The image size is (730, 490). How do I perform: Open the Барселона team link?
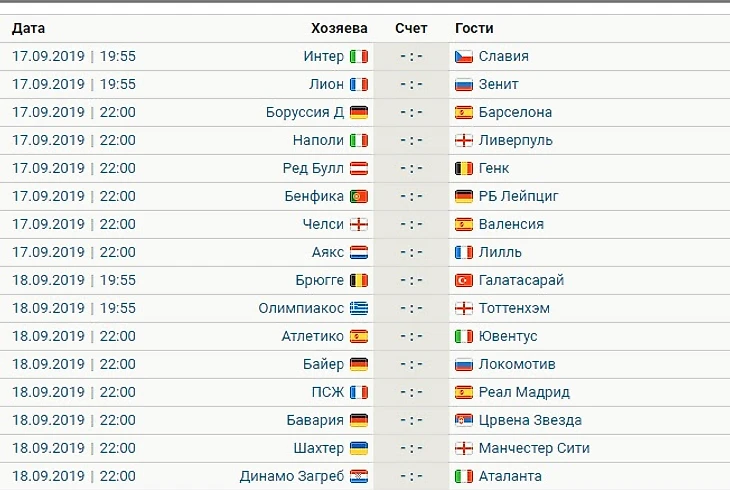[x=516, y=113]
